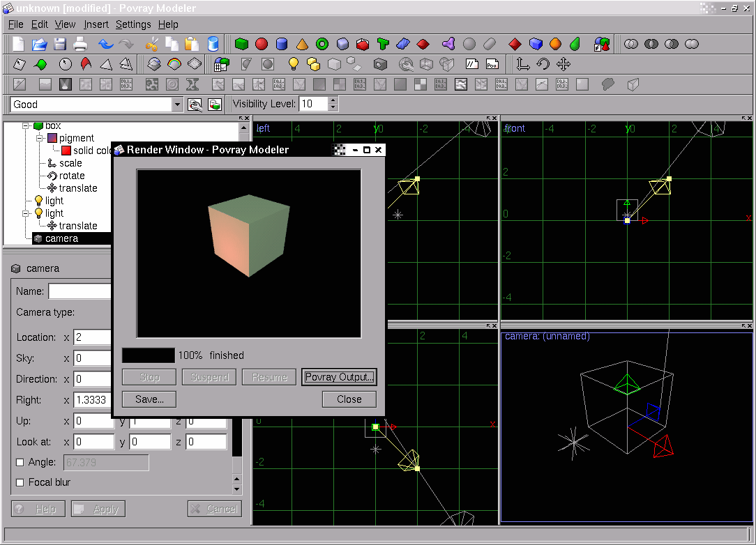The image size is (756, 545).
Task: Insert a purple blob object
Action: (448, 45)
